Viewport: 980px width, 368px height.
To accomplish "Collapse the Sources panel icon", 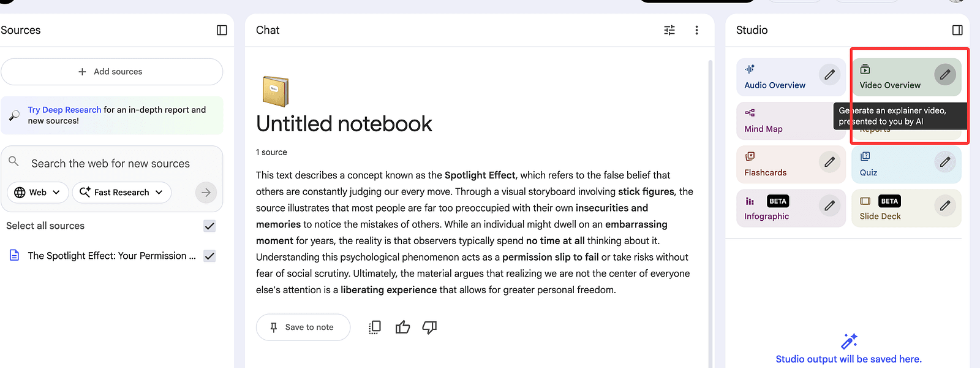I will tap(222, 30).
